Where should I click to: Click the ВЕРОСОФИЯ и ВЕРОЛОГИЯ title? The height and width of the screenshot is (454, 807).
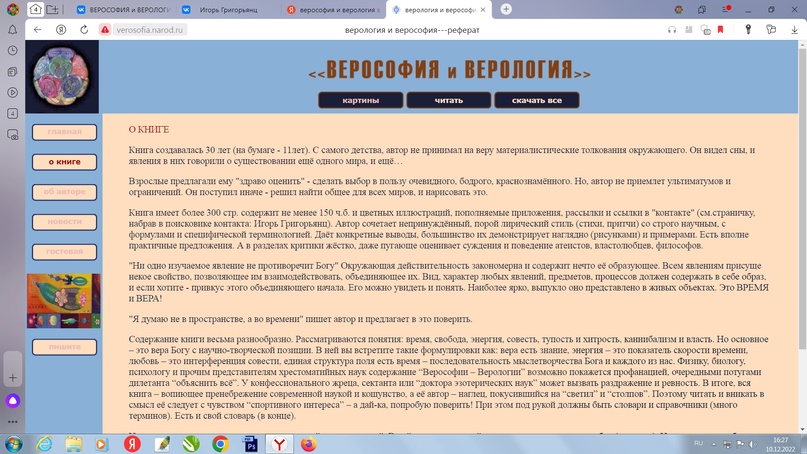(449, 70)
